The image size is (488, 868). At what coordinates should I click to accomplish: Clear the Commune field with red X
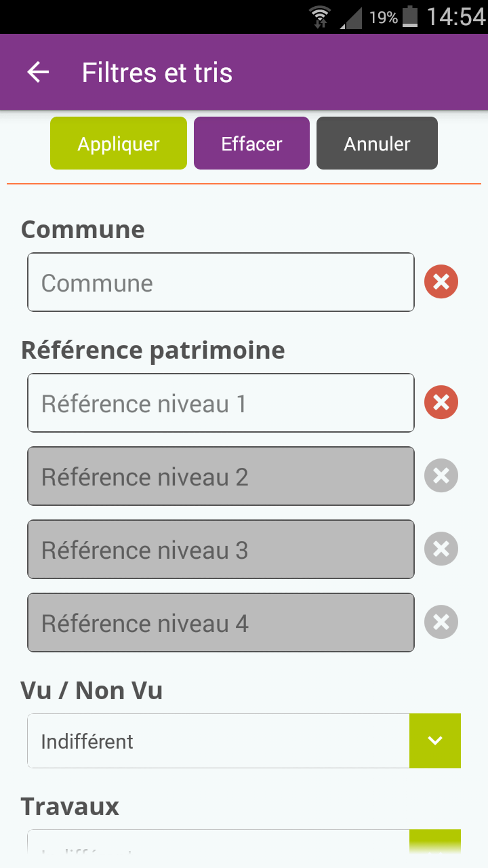[x=441, y=281]
